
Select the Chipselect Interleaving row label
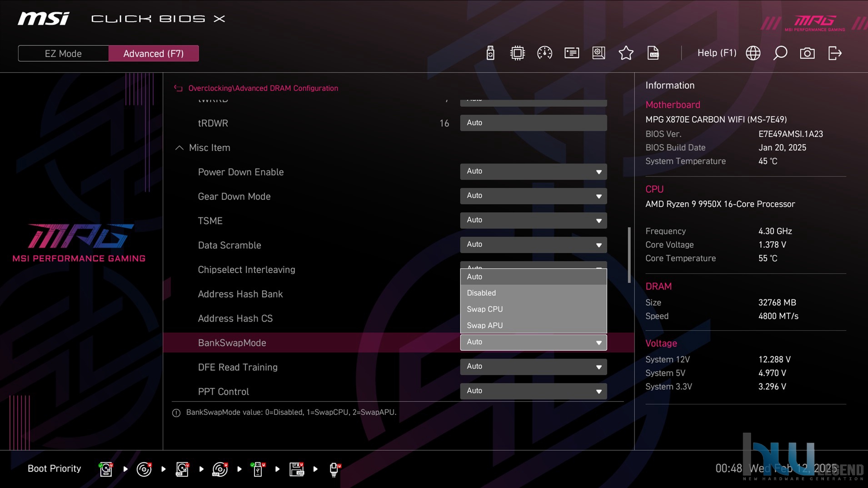[246, 269]
